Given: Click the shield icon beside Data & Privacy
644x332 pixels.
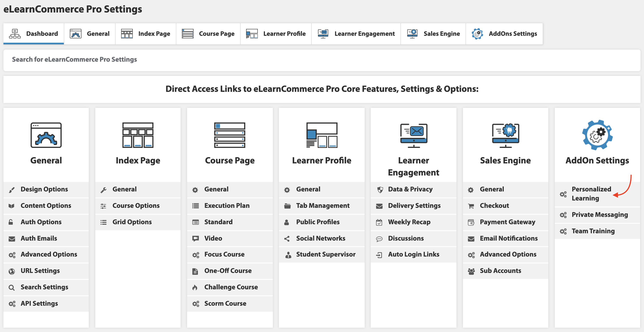Looking at the screenshot, I should pyautogui.click(x=380, y=190).
